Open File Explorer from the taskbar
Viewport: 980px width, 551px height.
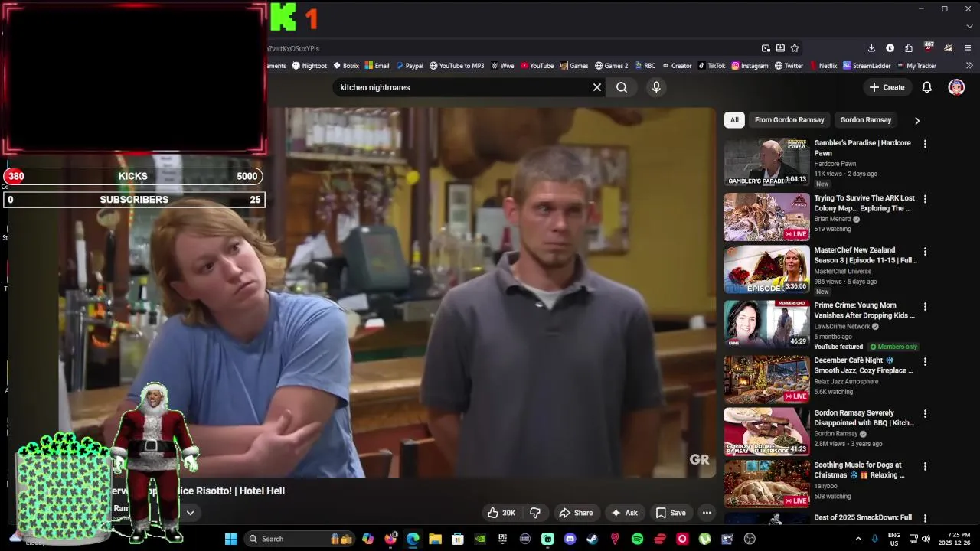point(435,539)
